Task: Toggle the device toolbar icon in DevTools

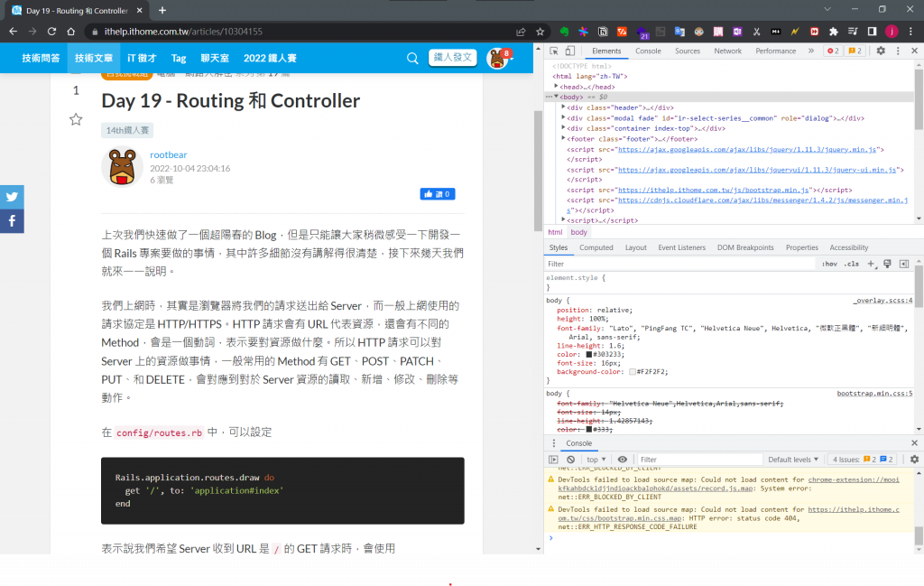Action: pyautogui.click(x=570, y=51)
